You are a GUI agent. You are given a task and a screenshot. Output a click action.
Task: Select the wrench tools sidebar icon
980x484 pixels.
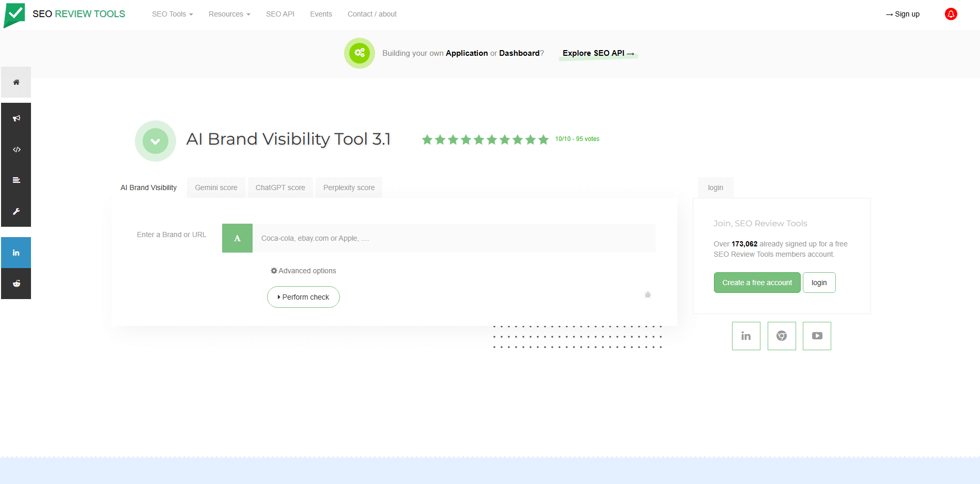tap(15, 211)
